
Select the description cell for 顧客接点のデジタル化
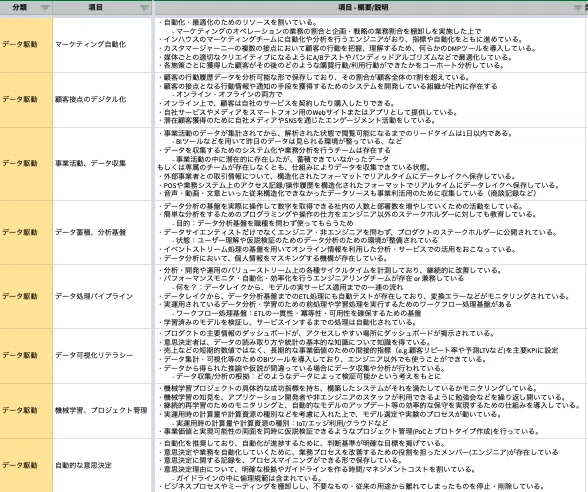(x=371, y=100)
